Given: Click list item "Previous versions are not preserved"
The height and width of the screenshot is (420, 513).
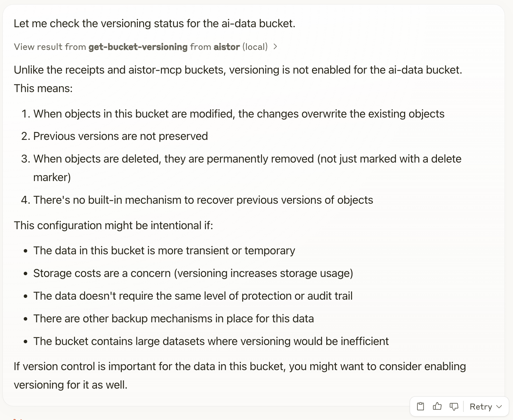Looking at the screenshot, I should tap(120, 136).
